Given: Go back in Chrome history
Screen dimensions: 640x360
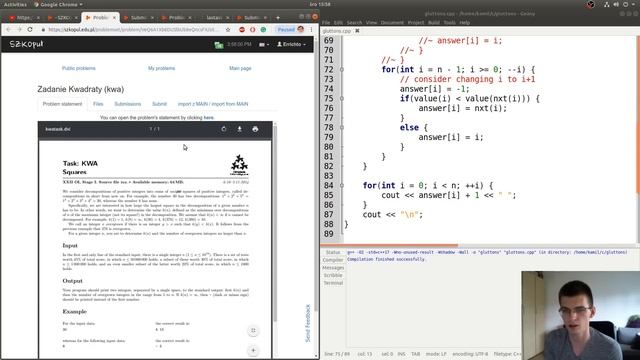Looking at the screenshot, I should point(8,29).
